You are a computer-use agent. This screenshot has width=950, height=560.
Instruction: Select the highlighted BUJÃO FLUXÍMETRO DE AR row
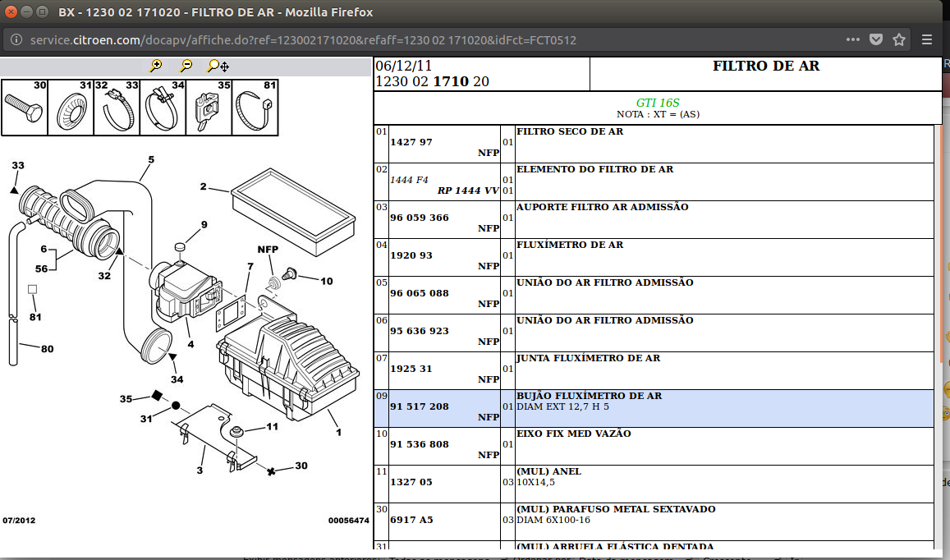[723, 408]
